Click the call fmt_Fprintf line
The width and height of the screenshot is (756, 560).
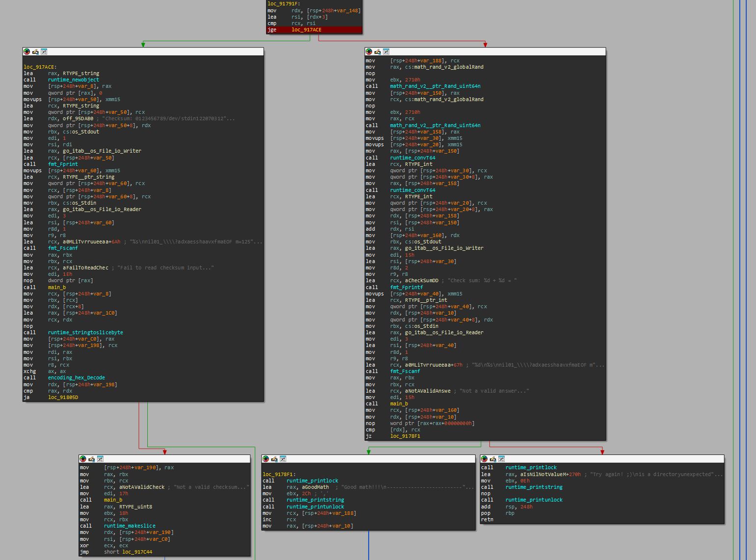[394, 287]
